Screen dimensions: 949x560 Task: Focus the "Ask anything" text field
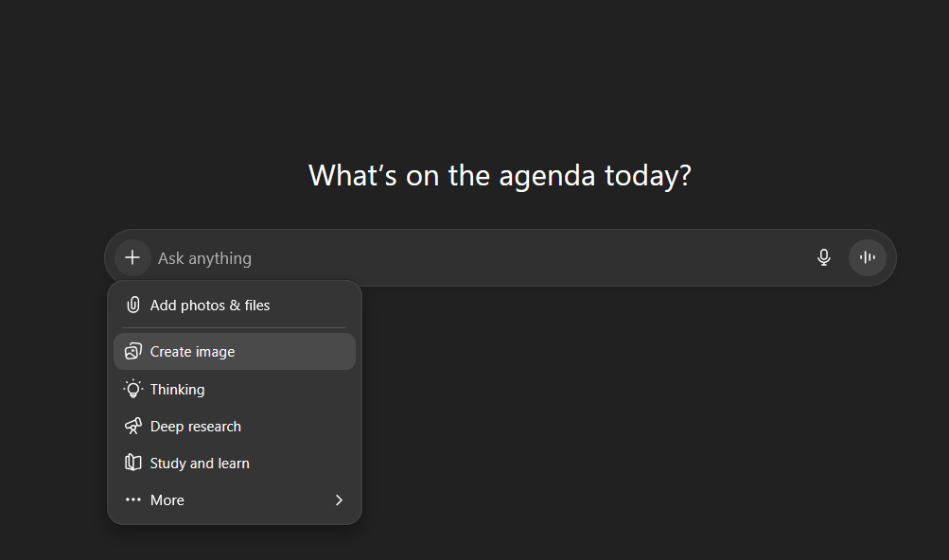tap(205, 258)
